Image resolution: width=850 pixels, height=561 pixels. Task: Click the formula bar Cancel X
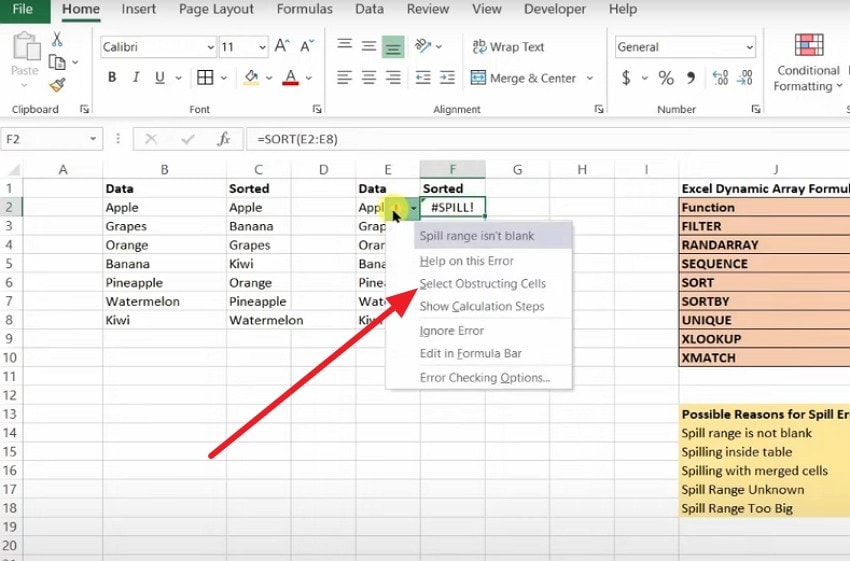151,139
